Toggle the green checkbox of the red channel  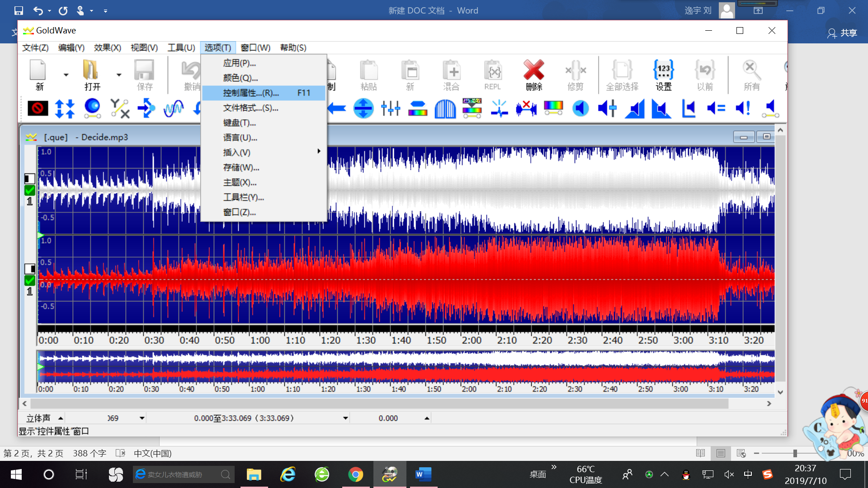click(30, 281)
